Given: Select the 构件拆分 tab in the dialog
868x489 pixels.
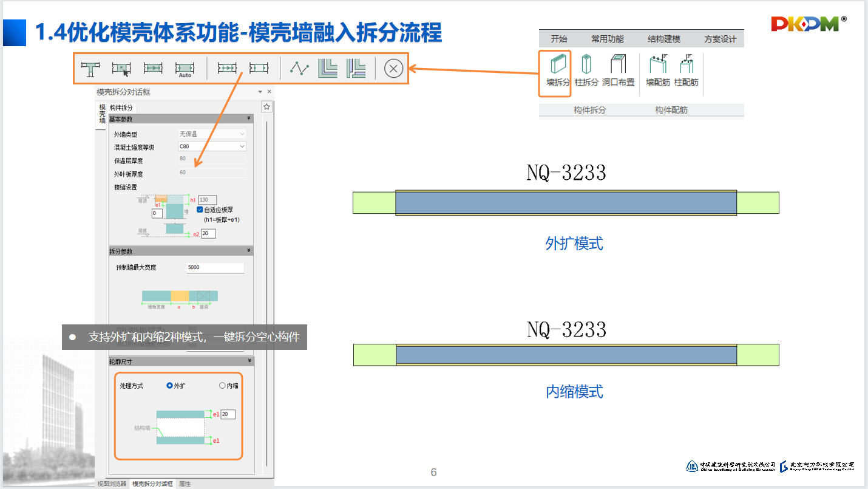Looking at the screenshot, I should 121,108.
